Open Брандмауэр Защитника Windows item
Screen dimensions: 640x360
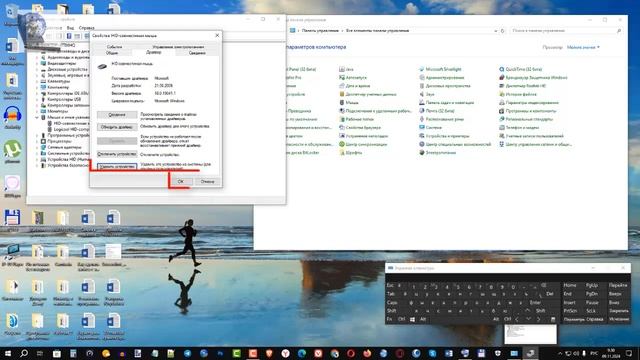533,78
